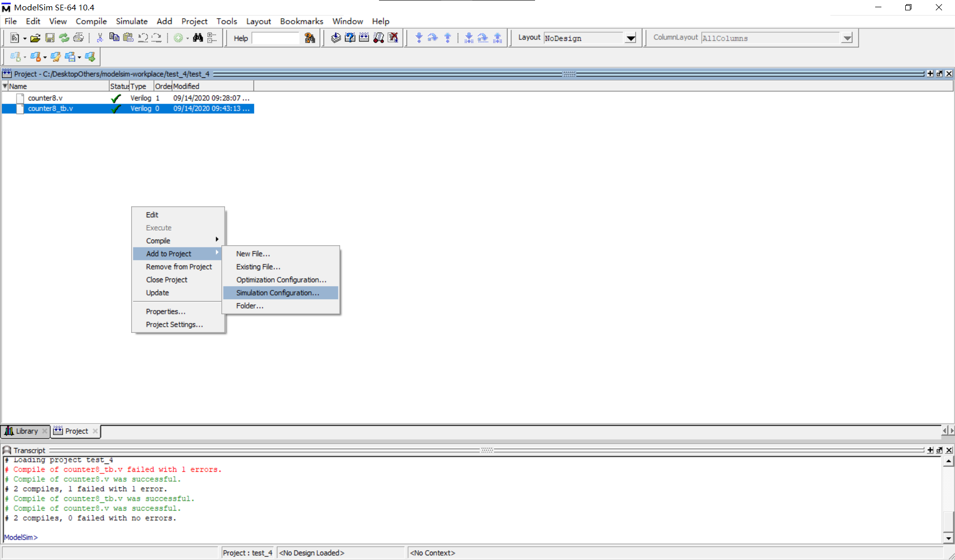Expand the Compile context submenu
The image size is (955, 560).
[178, 241]
